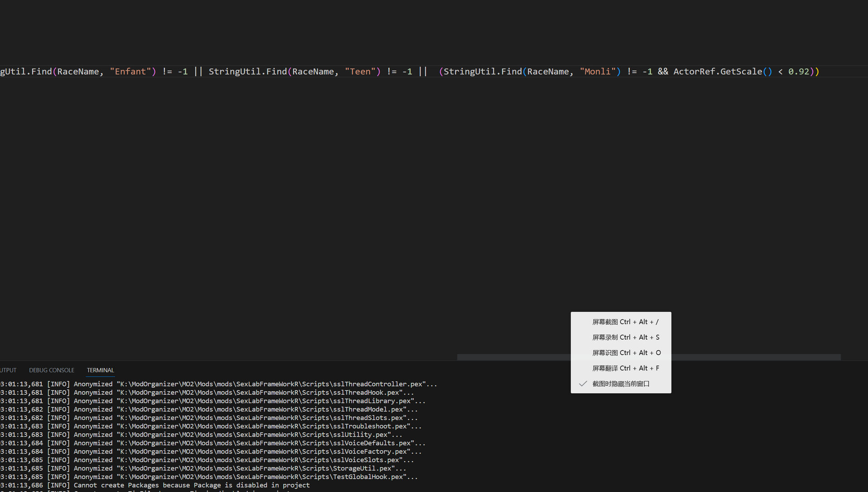Viewport: 868px width, 492px height.
Task: Pick 屏幕翻译 Ctrl + Alt + F item
Action: (621, 368)
